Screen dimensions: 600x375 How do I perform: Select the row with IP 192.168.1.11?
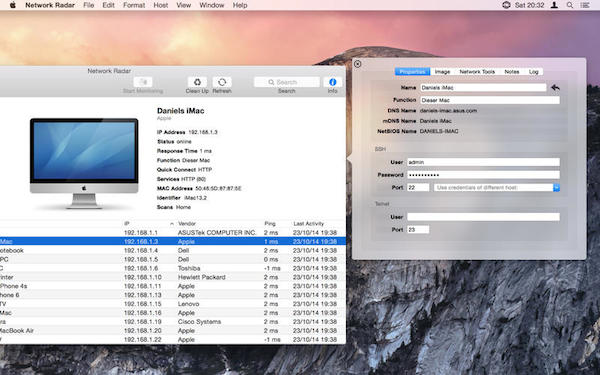pyautogui.click(x=173, y=286)
